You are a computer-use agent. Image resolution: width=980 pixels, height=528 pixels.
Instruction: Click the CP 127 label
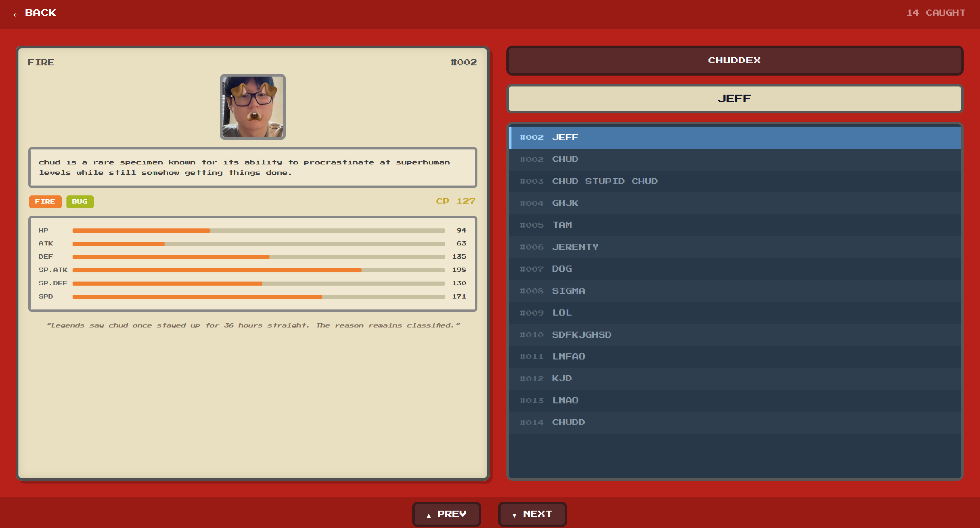455,201
